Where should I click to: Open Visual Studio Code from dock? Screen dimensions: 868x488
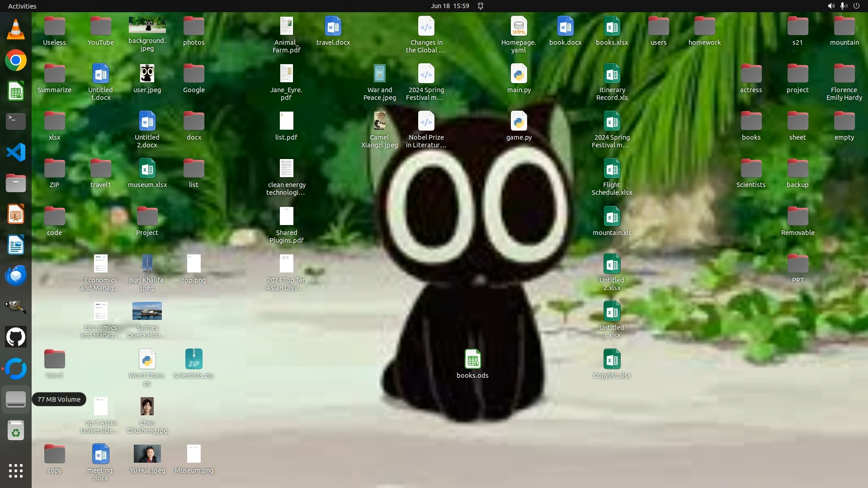coord(16,153)
